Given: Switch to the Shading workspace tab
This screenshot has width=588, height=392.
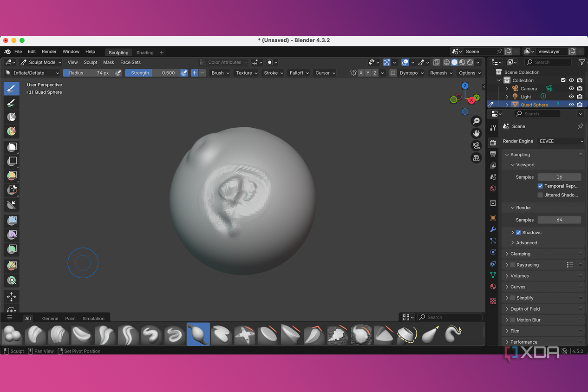Looking at the screenshot, I should pyautogui.click(x=145, y=52).
